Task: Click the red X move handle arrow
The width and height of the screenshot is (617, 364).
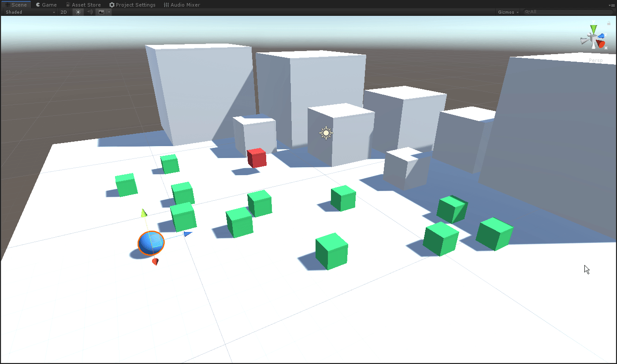Action: click(155, 262)
